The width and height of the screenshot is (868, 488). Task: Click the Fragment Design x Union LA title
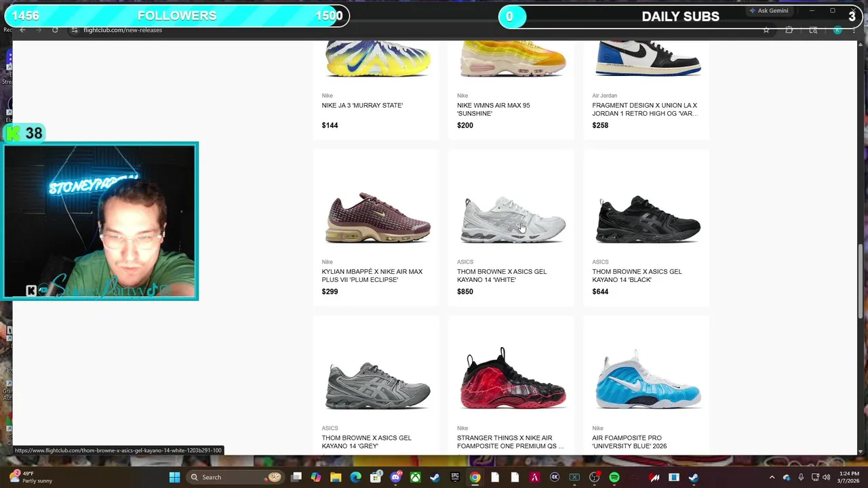coord(645,110)
